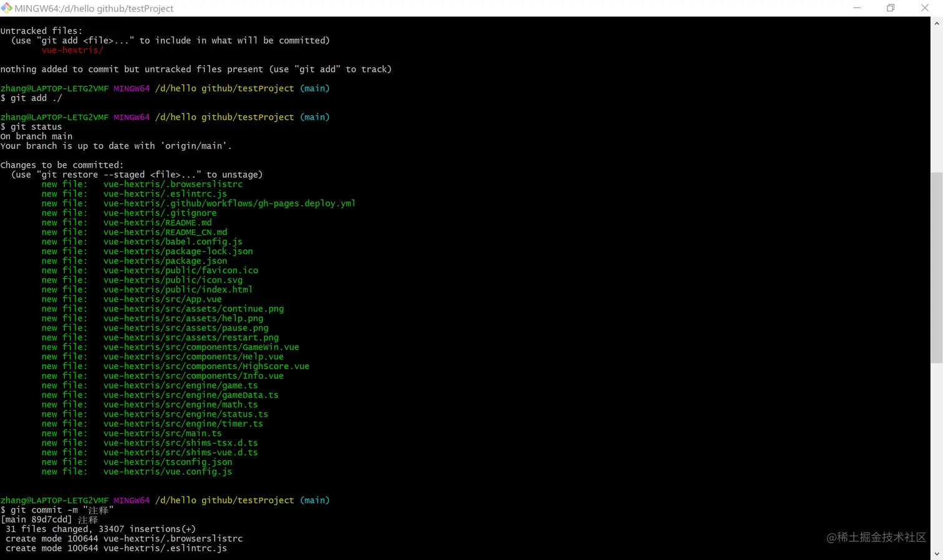Click the 'nothing added to commit' message line
This screenshot has width=943, height=560.
[196, 69]
